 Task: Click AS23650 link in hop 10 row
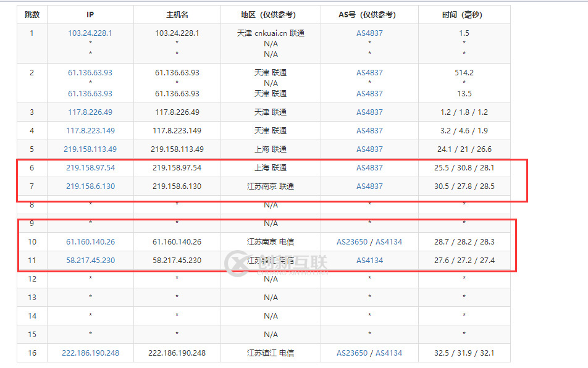pos(352,241)
